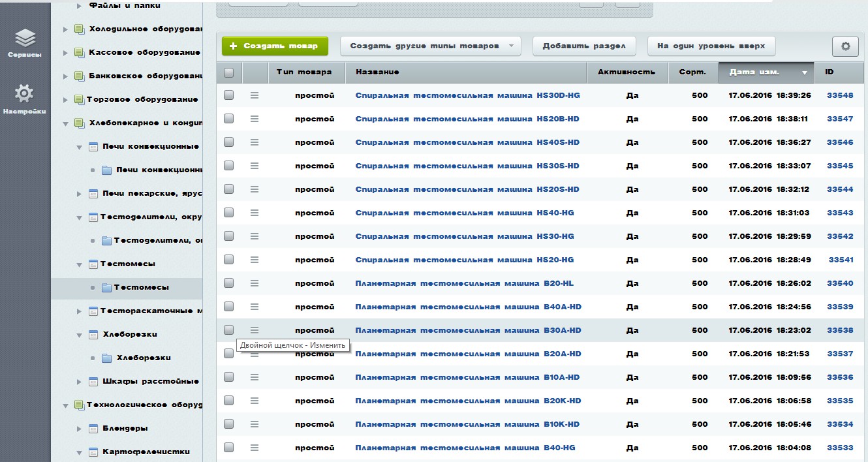Open row menu for B30A-HD
Image resolution: width=868 pixels, height=462 pixels.
255,330
